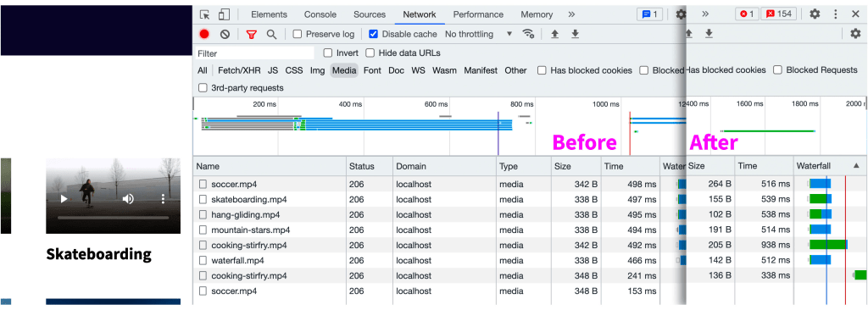Click file icon next to waterfall.mp4
The width and height of the screenshot is (868, 310).
[x=203, y=260]
